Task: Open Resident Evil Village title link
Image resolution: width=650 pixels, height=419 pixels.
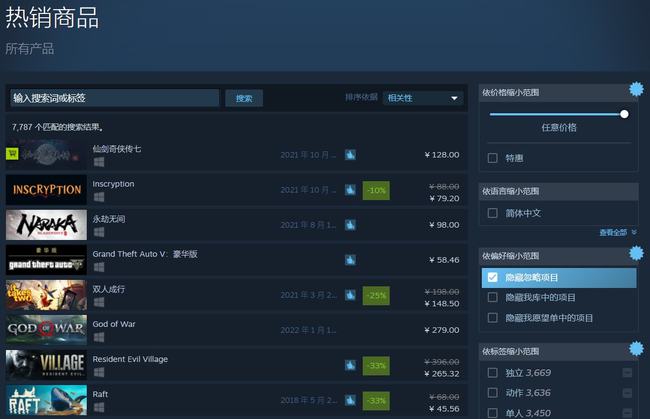Action: [x=130, y=359]
